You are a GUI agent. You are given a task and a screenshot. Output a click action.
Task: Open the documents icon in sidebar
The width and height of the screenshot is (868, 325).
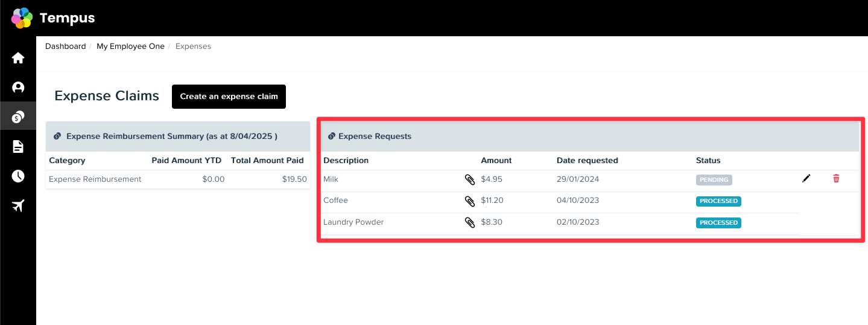[x=18, y=146]
